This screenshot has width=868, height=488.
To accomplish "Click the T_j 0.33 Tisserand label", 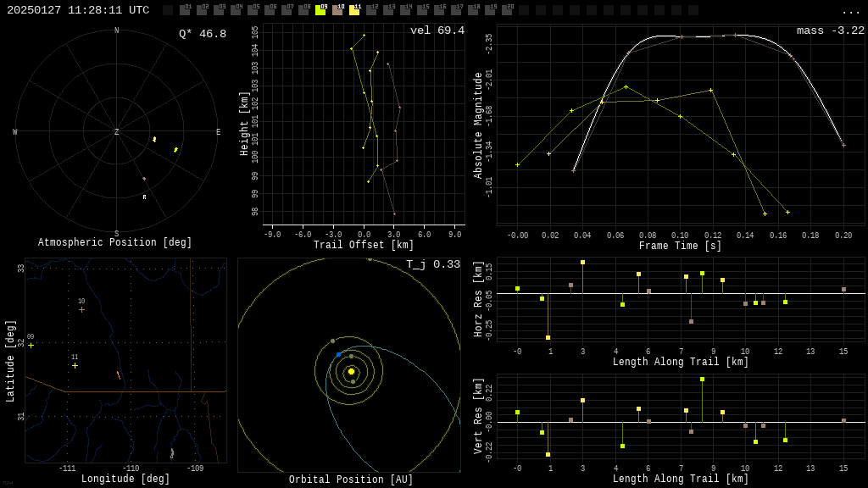I will 432,264.
